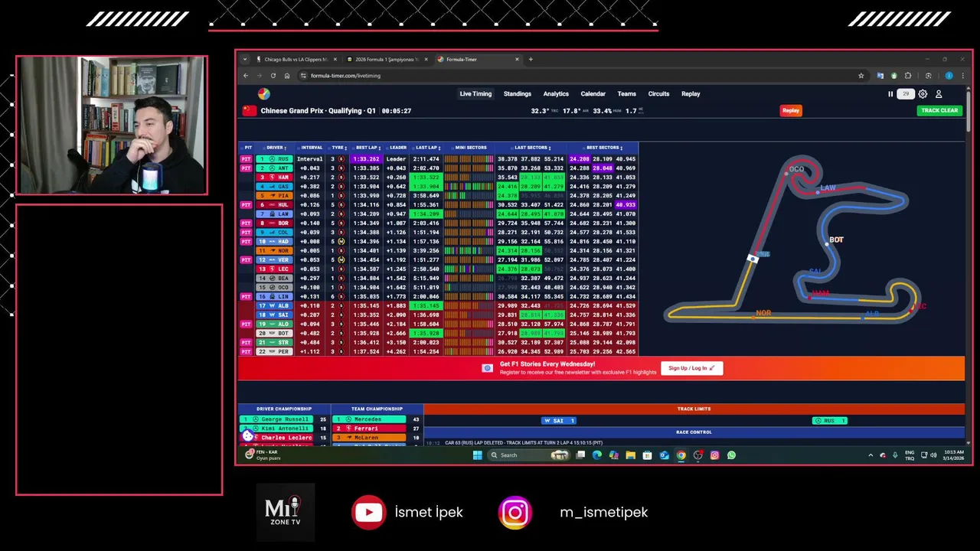Click the LEADER column header
This screenshot has width=980, height=551.
tap(397, 148)
